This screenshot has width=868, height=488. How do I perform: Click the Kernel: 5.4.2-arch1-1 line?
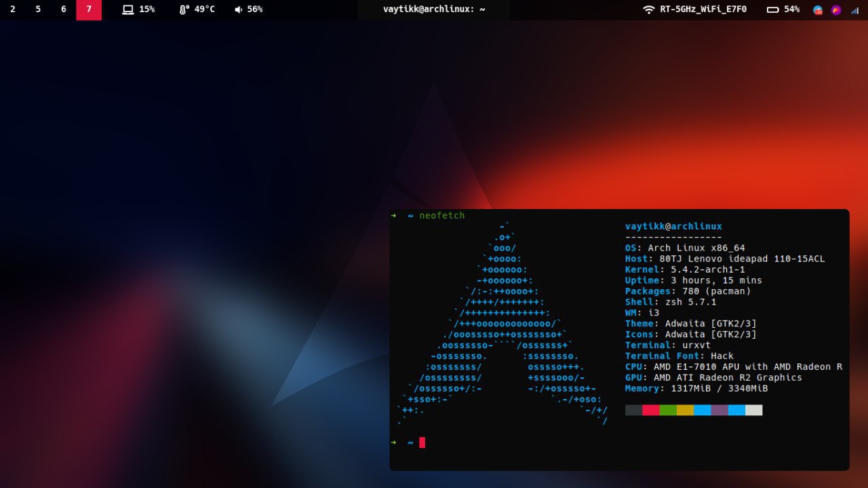coord(685,270)
